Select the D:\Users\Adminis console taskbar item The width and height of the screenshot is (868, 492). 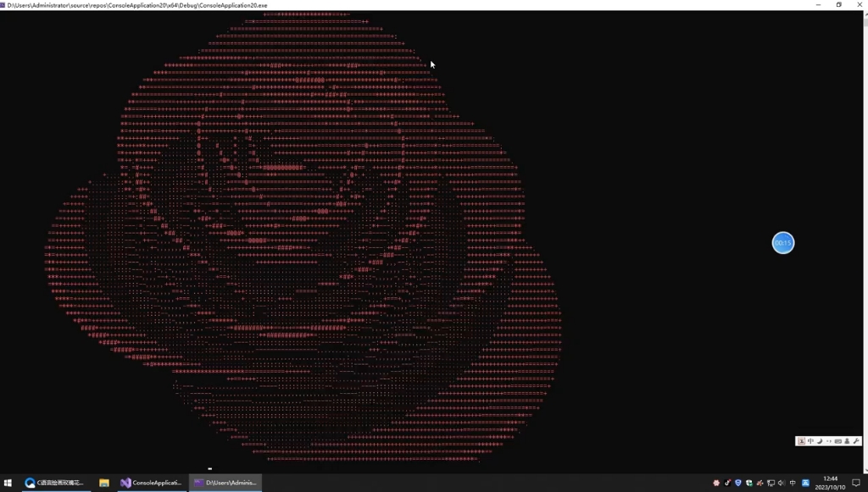[x=225, y=483]
